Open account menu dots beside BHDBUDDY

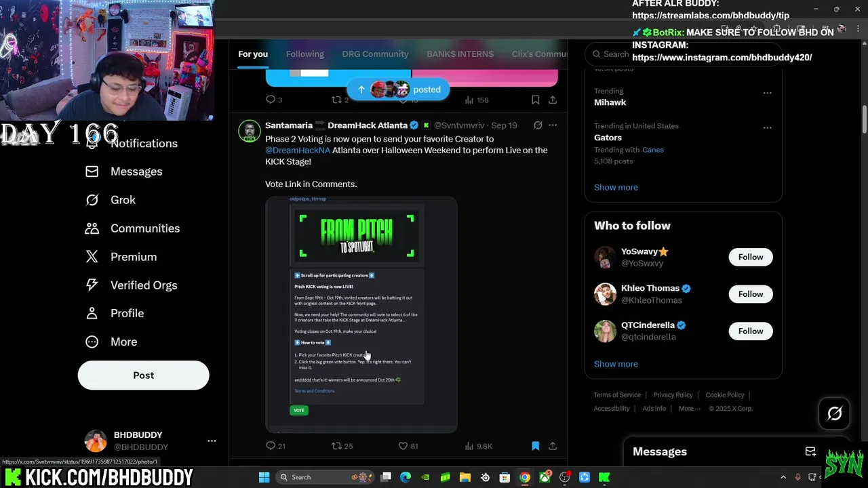click(212, 441)
